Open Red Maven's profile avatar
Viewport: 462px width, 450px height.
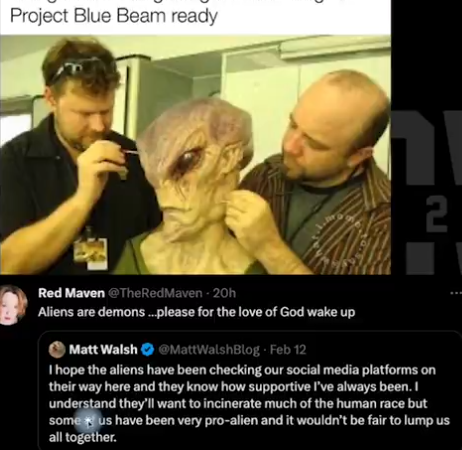point(13,305)
